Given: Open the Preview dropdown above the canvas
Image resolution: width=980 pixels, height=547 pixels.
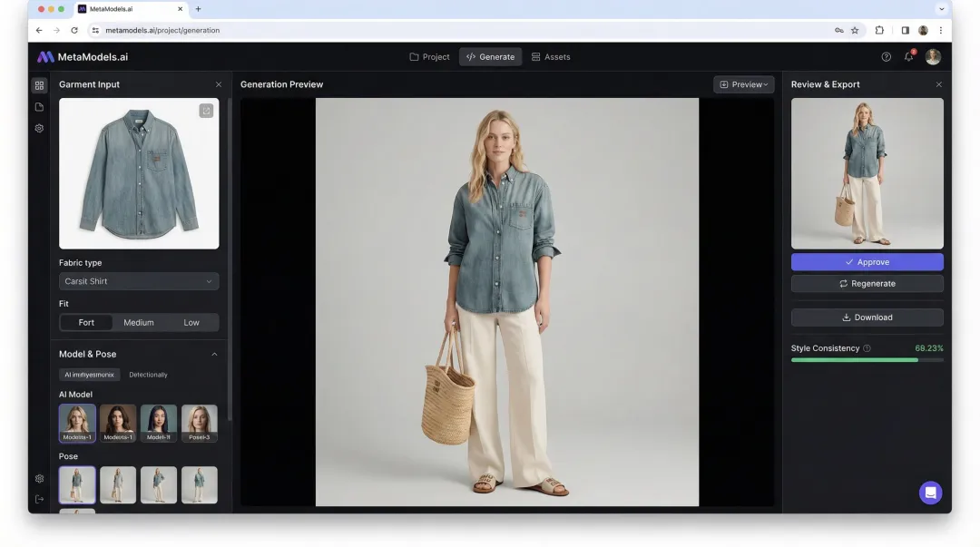Looking at the screenshot, I should 743,83.
